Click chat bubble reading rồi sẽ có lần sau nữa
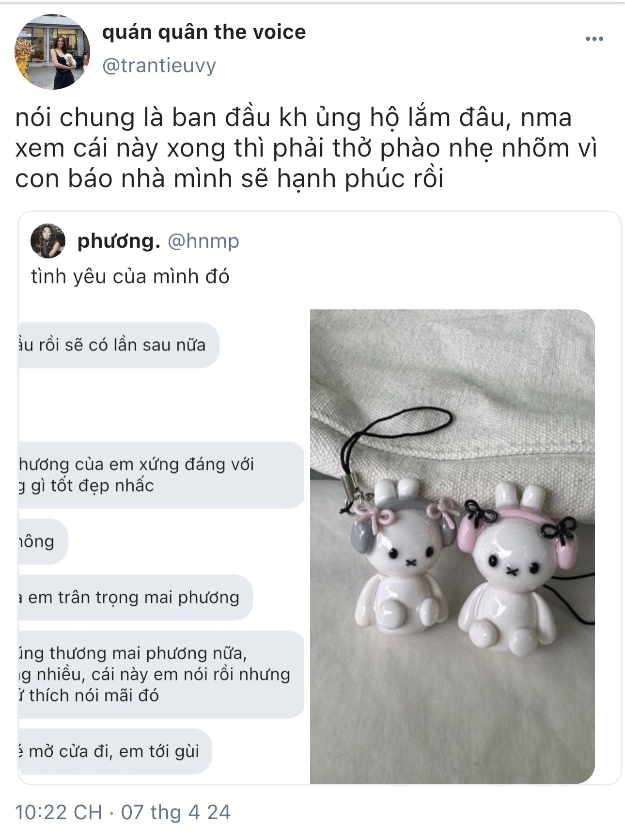The width and height of the screenshot is (625, 840). point(119,345)
